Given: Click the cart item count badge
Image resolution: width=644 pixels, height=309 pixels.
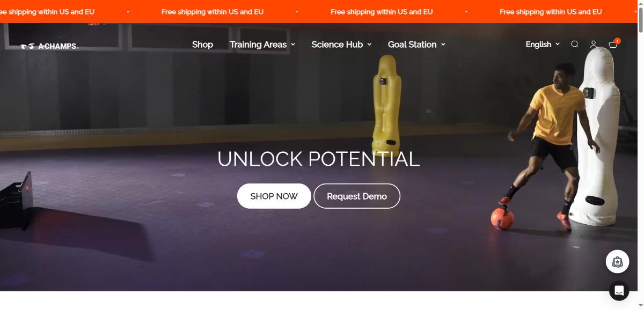Looking at the screenshot, I should (618, 41).
